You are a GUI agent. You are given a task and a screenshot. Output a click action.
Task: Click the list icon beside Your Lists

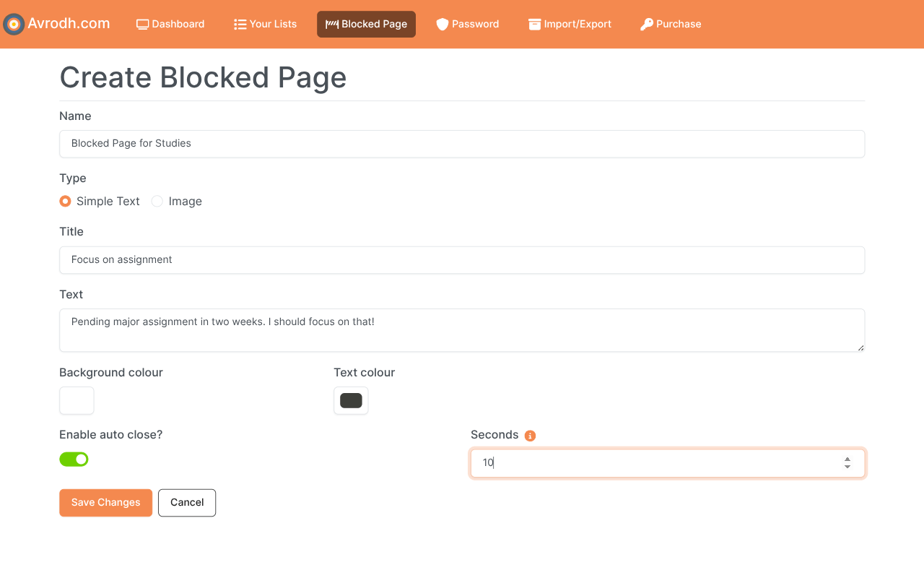239,24
